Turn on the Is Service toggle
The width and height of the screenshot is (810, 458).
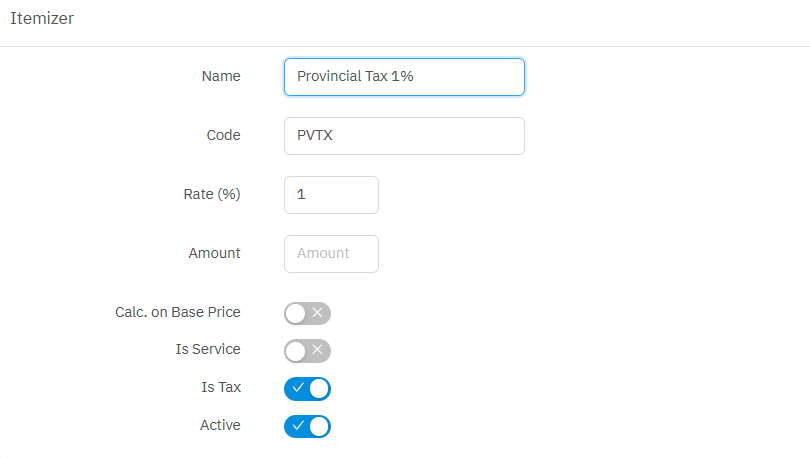click(x=306, y=351)
